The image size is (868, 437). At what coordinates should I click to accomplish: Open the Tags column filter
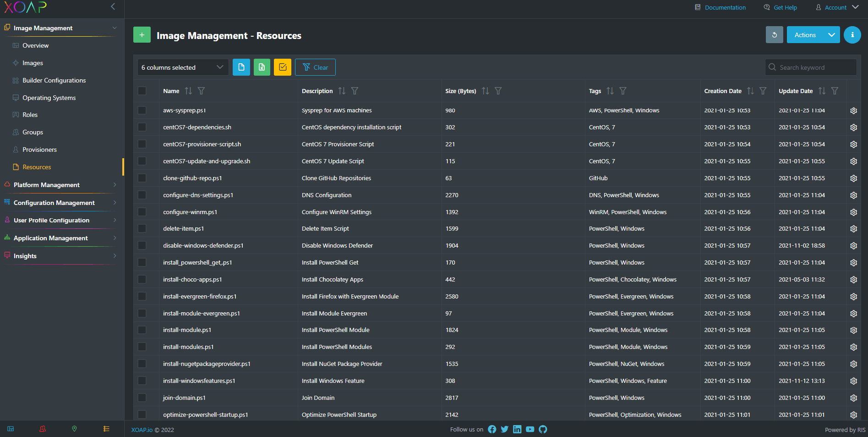click(x=623, y=91)
